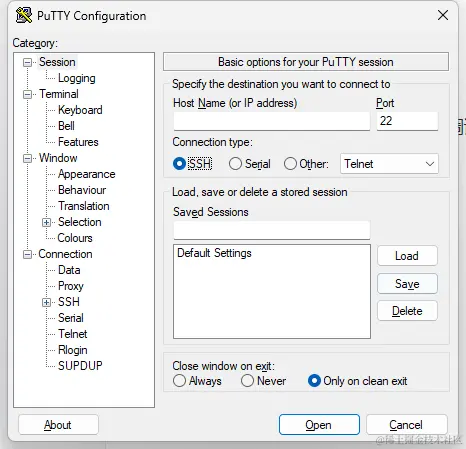Select the SSH category label in tree
466x449 pixels.
[x=69, y=302]
